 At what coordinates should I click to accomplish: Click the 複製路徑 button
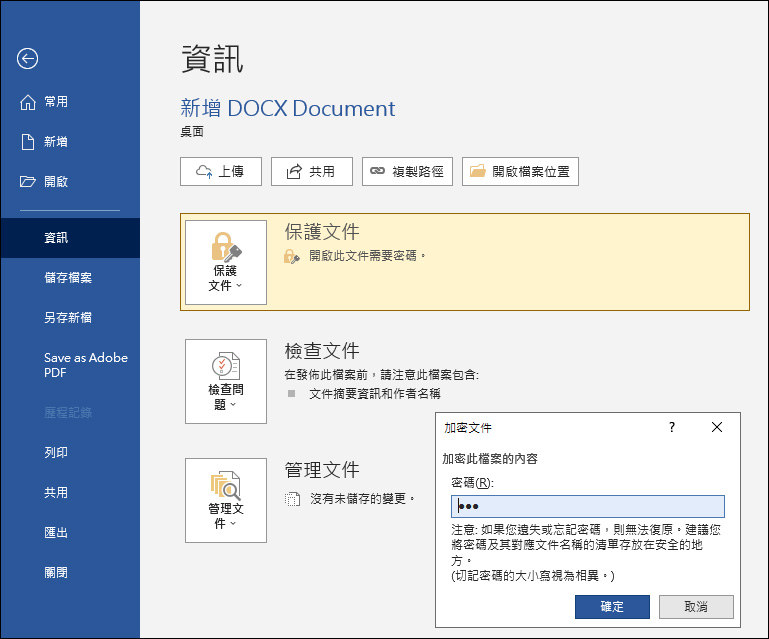coord(407,172)
